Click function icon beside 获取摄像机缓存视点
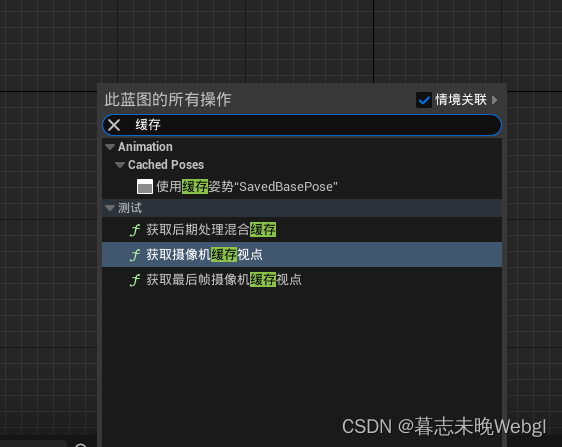 coord(135,255)
